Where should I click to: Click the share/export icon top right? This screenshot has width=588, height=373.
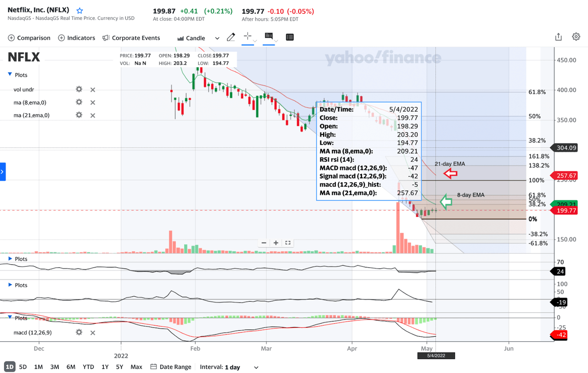coord(558,36)
